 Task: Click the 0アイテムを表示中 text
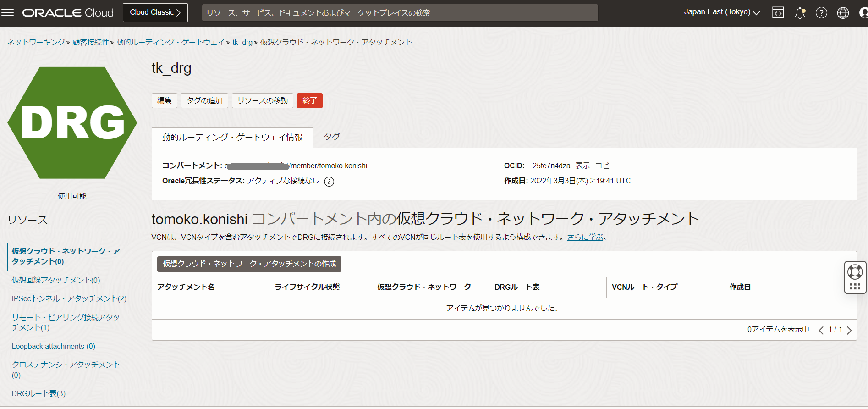click(778, 330)
